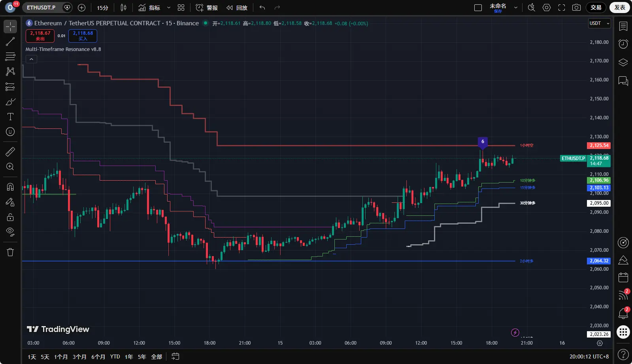This screenshot has width=632, height=364.
Task: Open the products grid launcher button
Action: point(623,332)
